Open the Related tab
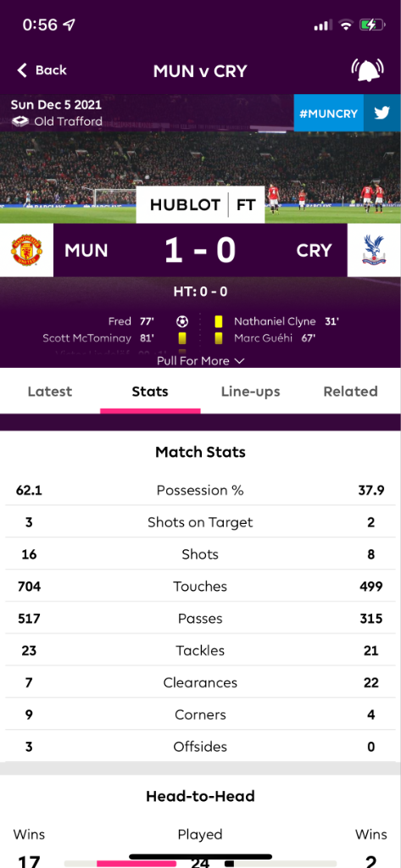 click(x=351, y=392)
